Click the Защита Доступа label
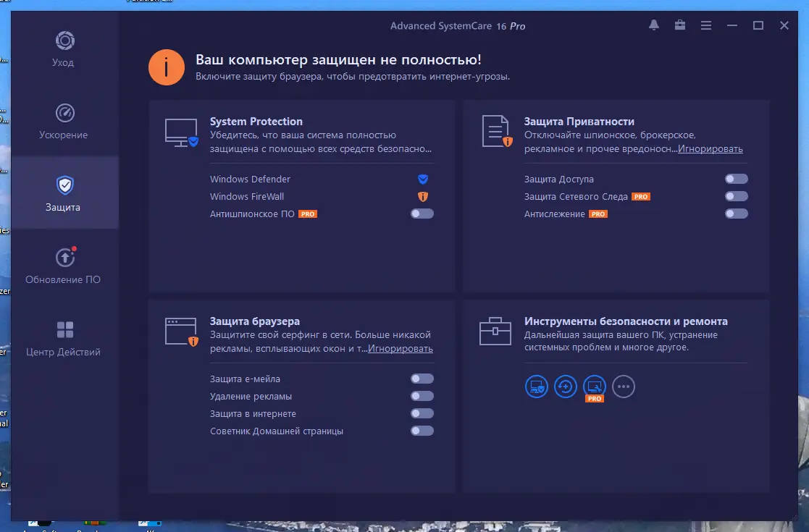The width and height of the screenshot is (809, 532). point(558,179)
